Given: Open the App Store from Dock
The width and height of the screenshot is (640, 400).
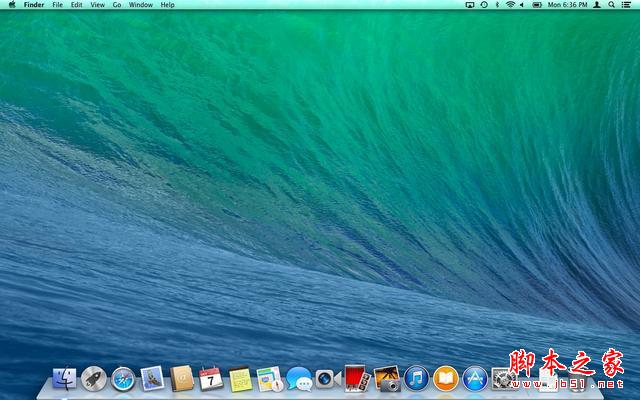Looking at the screenshot, I should pyautogui.click(x=475, y=378).
